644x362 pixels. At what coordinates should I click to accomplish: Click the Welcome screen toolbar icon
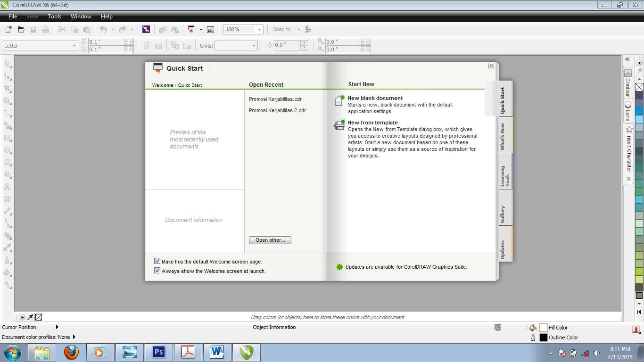click(210, 29)
